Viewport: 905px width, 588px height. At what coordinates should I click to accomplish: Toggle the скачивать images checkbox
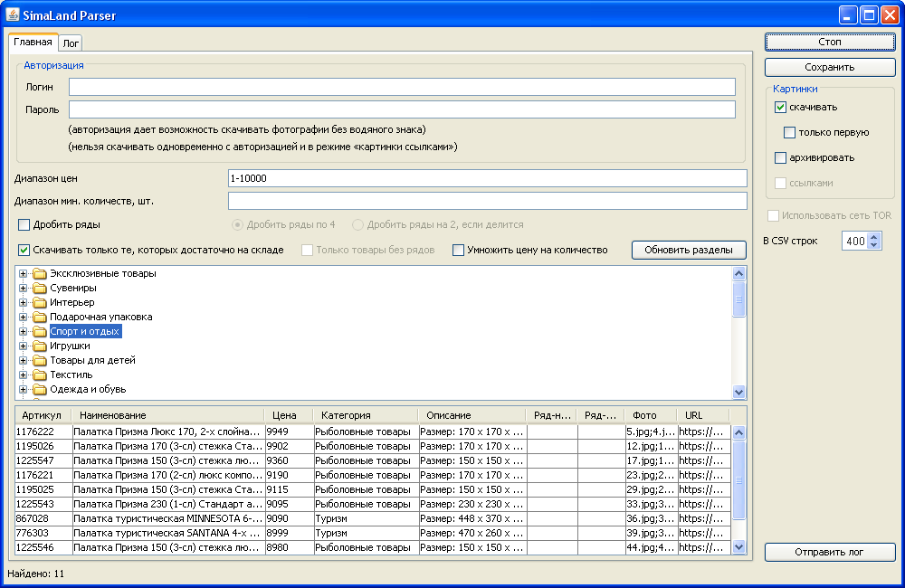[x=780, y=107]
